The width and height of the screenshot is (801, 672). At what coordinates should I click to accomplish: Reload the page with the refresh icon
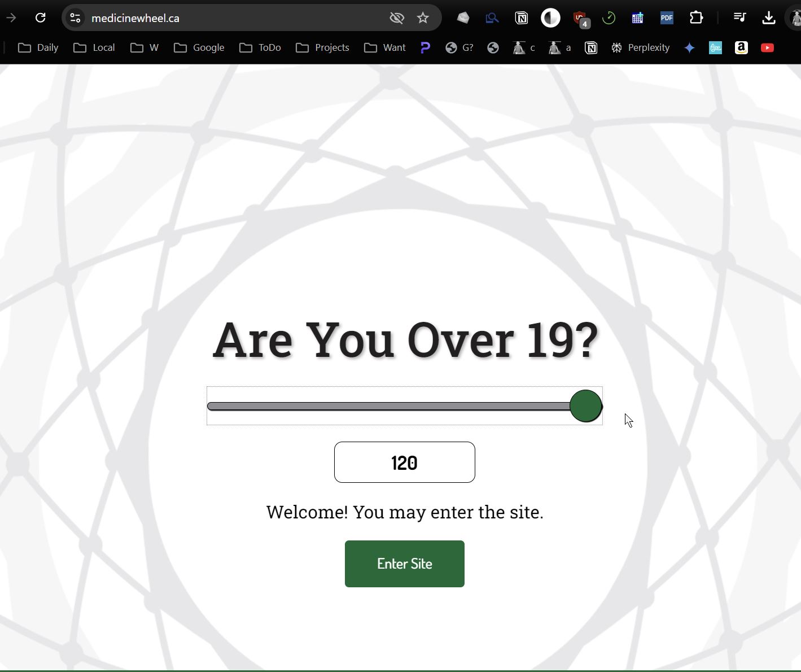click(40, 18)
